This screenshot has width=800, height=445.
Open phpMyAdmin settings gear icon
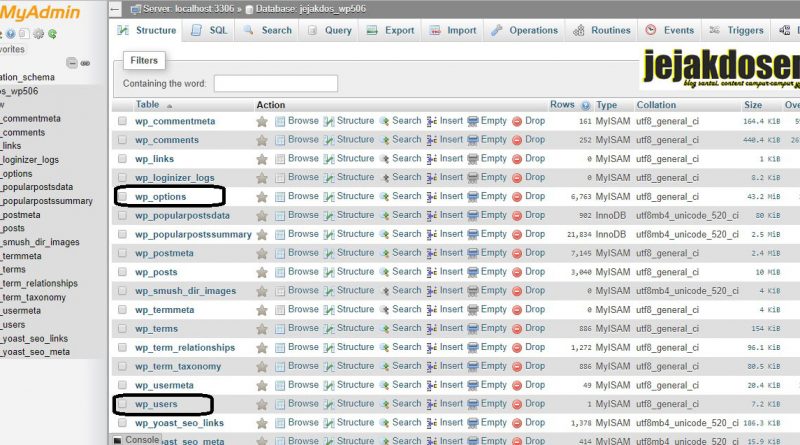coord(38,34)
